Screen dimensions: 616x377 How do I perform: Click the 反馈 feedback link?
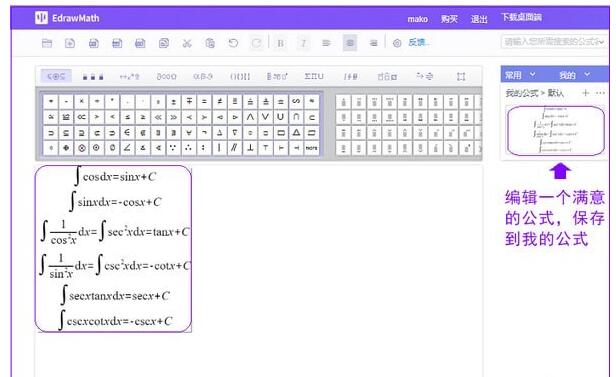click(x=419, y=42)
